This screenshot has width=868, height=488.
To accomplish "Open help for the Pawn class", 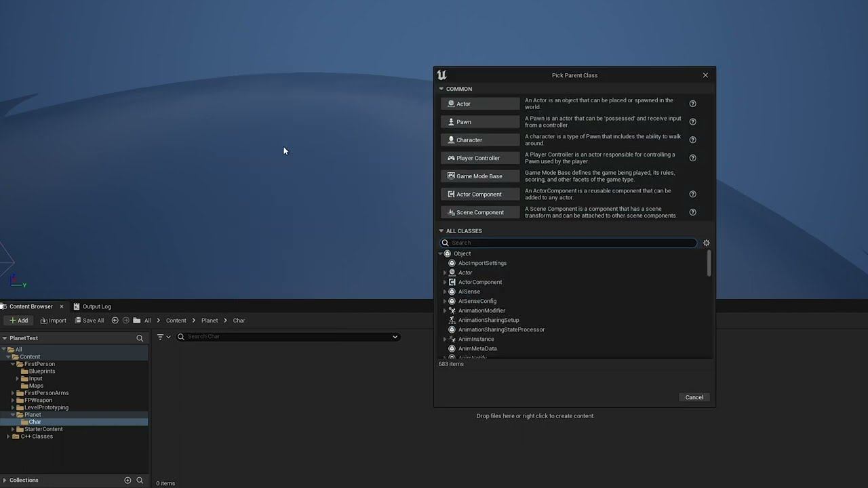I will click(693, 122).
